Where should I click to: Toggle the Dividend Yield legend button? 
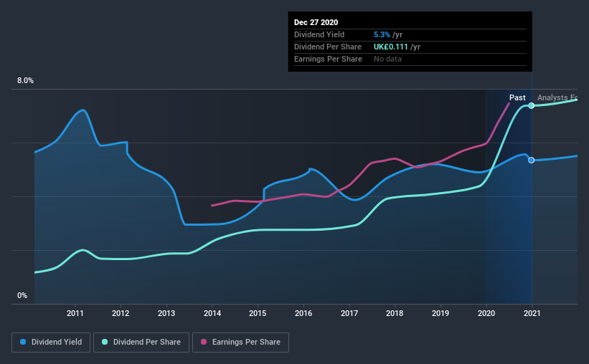(x=51, y=343)
